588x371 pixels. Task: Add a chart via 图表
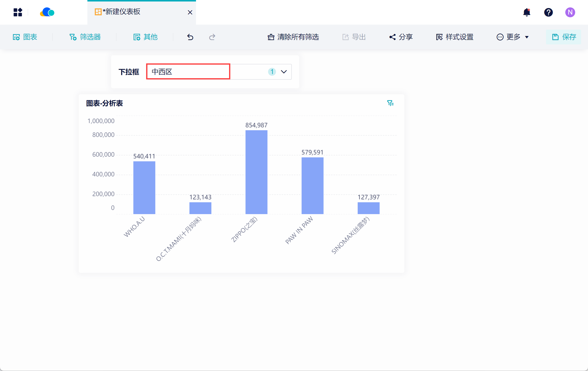(25, 37)
